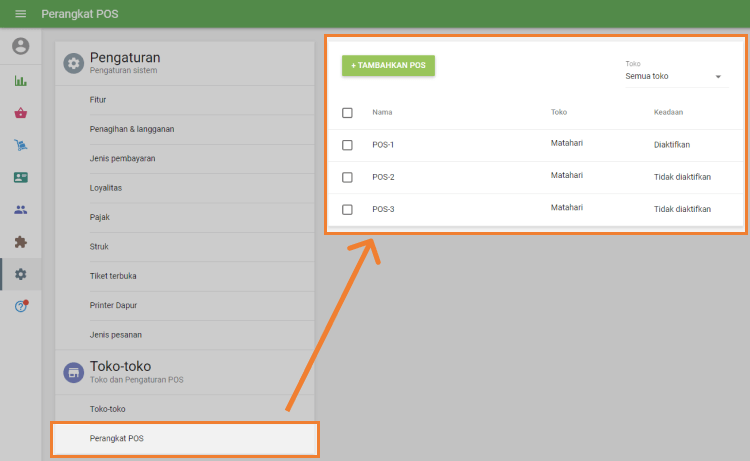Open the hamburger navigation menu
The width and height of the screenshot is (750, 461).
click(x=20, y=14)
